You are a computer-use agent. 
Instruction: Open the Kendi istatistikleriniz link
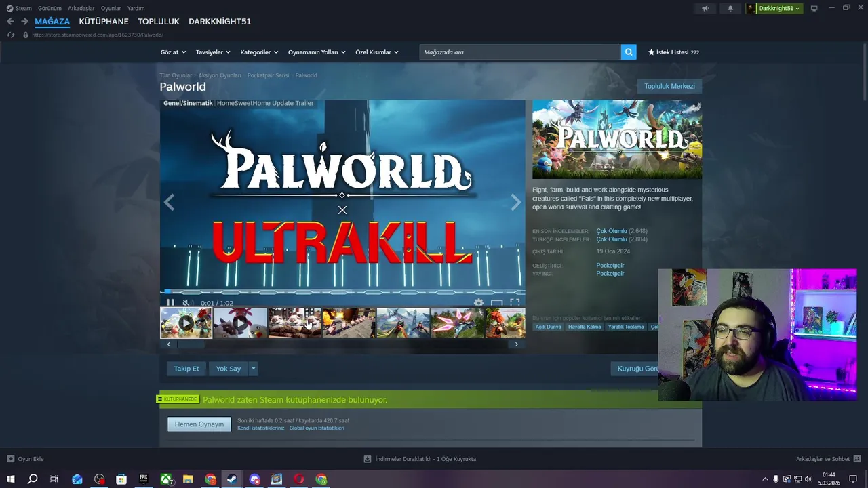pos(261,428)
